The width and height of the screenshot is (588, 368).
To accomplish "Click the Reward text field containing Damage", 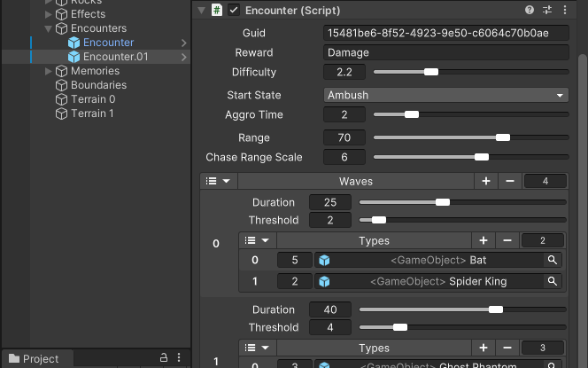I will [446, 52].
